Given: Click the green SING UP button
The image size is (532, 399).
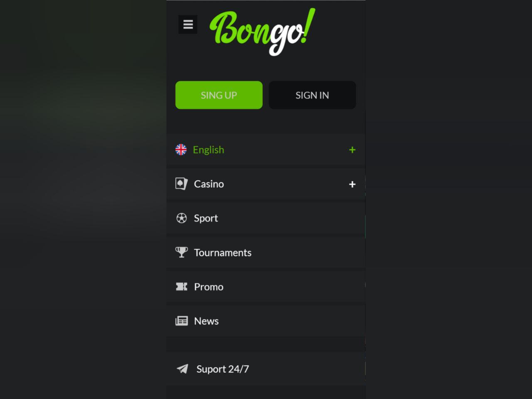Looking at the screenshot, I should pos(219,95).
